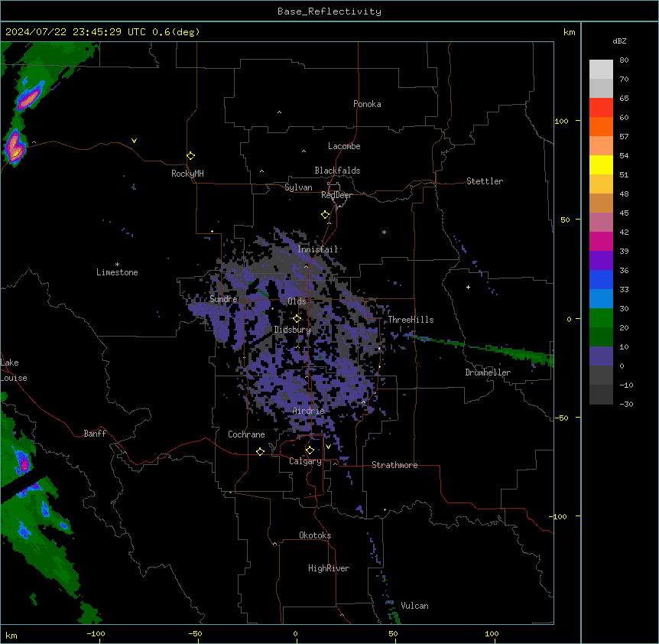This screenshot has height=644, width=659.
Task: Click the Base_Reflectivity title
Action: pyautogui.click(x=329, y=11)
